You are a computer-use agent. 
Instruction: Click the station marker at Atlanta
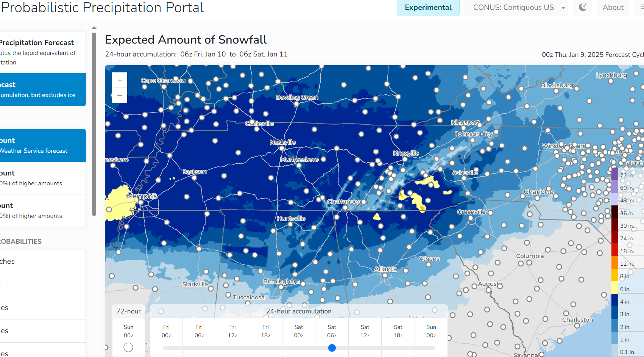(385, 276)
